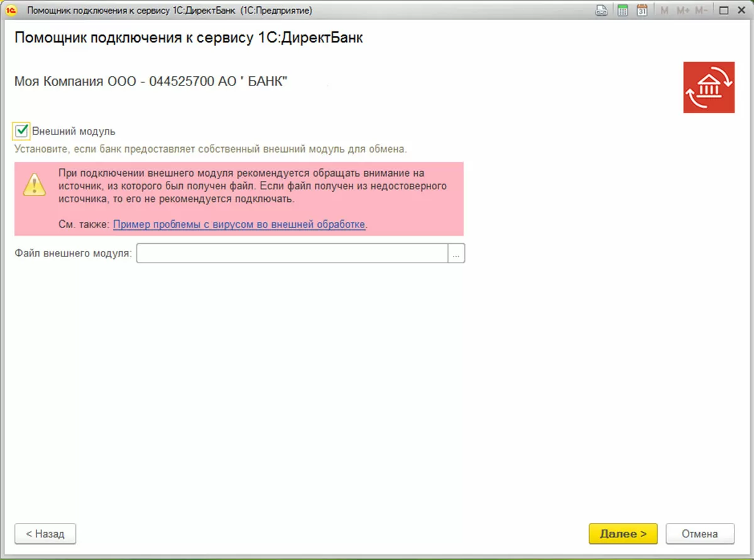754x560 pixels.
Task: Click the yellow warning triangle icon
Action: (35, 184)
